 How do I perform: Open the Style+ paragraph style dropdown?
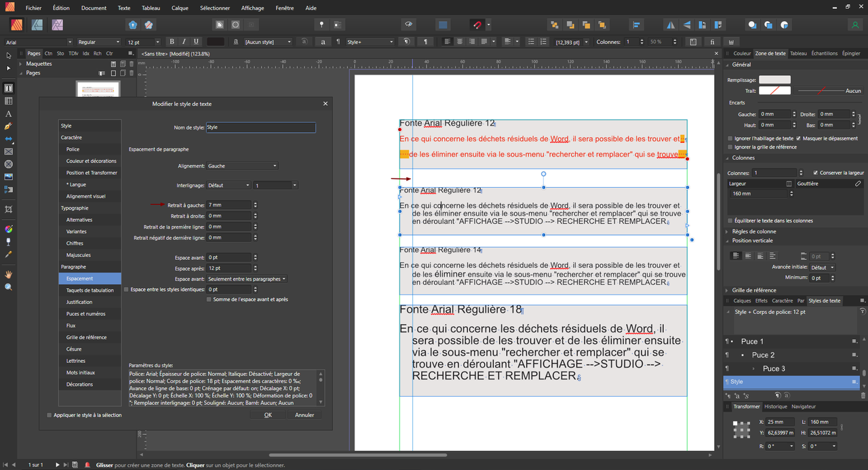click(370, 42)
